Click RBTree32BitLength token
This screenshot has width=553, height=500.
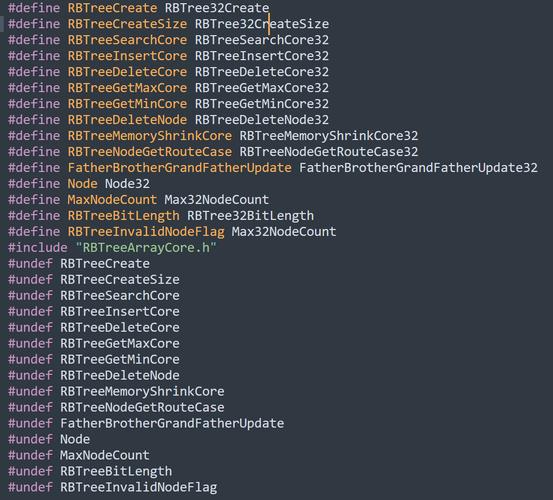[250, 215]
